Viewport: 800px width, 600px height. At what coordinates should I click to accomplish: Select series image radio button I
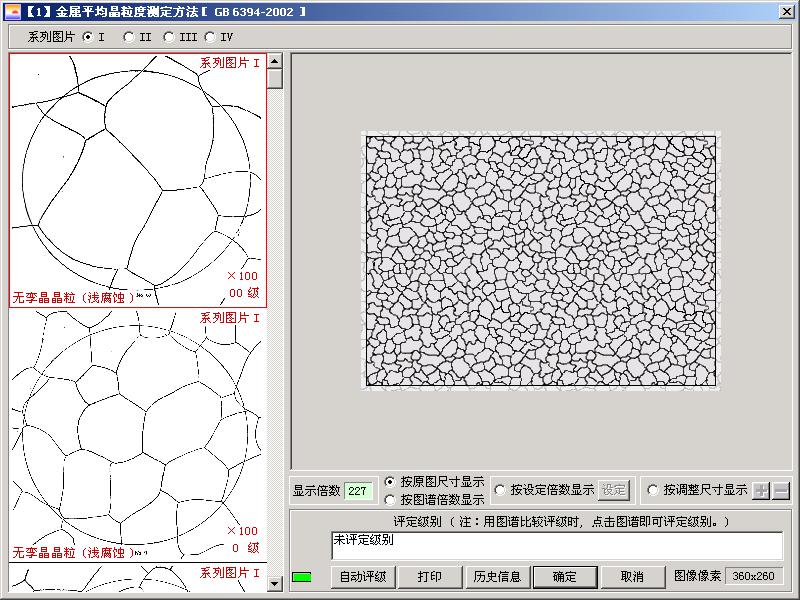pos(88,37)
